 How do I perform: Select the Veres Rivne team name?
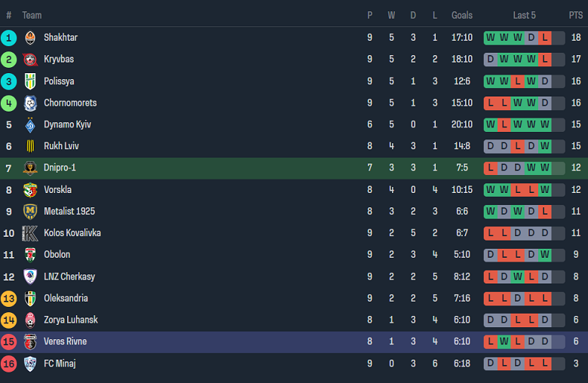click(65, 342)
